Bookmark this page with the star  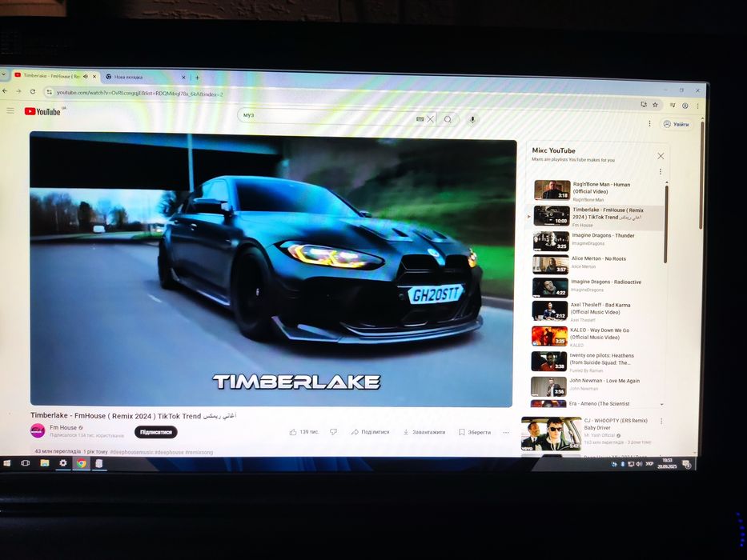point(655,104)
